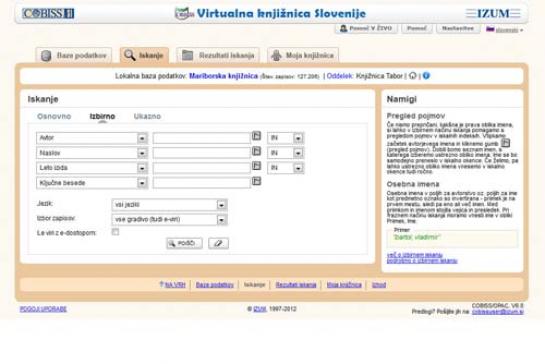Click the blue info icon in database bar
Screen dimensions: 545x364
[426, 76]
